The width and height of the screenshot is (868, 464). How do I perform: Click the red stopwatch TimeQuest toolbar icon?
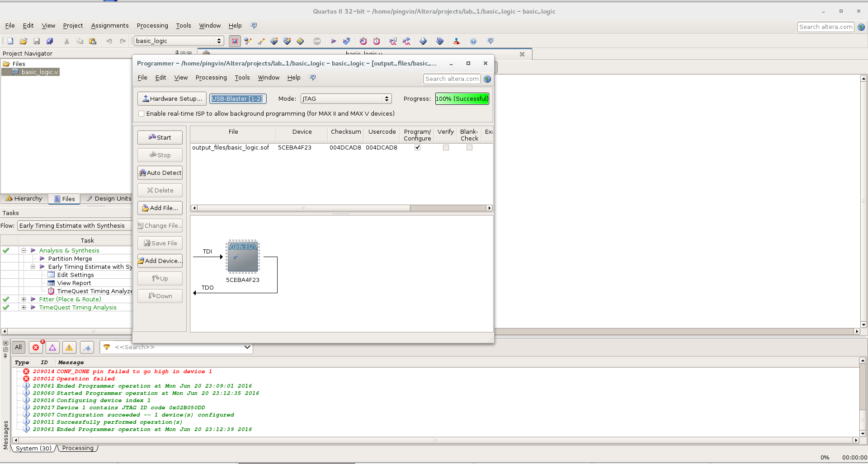pyautogui.click(x=377, y=41)
